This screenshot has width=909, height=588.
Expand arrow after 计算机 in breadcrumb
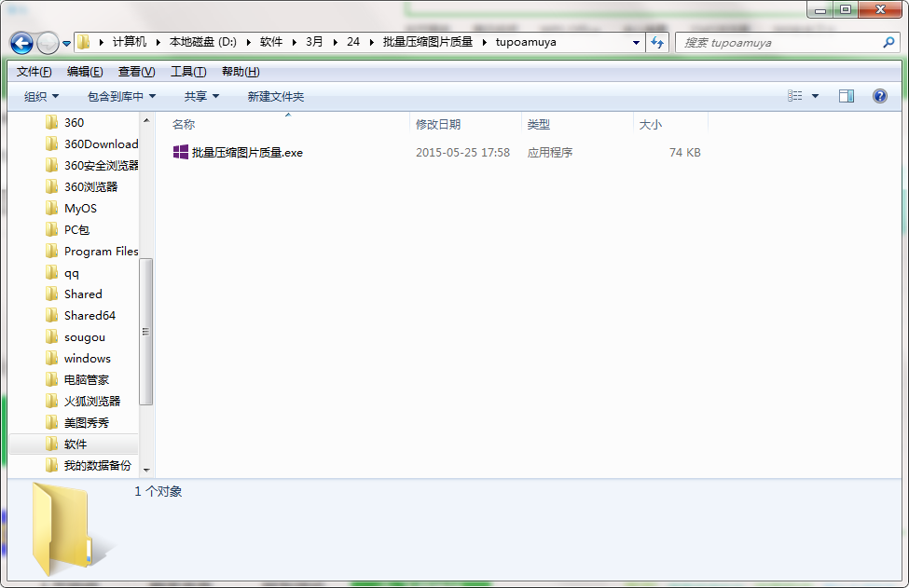pyautogui.click(x=158, y=42)
